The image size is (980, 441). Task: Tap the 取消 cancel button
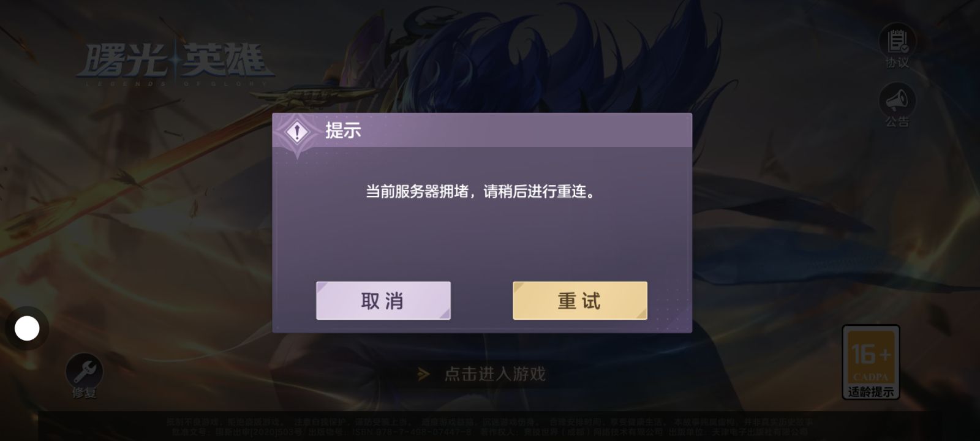pos(383,301)
